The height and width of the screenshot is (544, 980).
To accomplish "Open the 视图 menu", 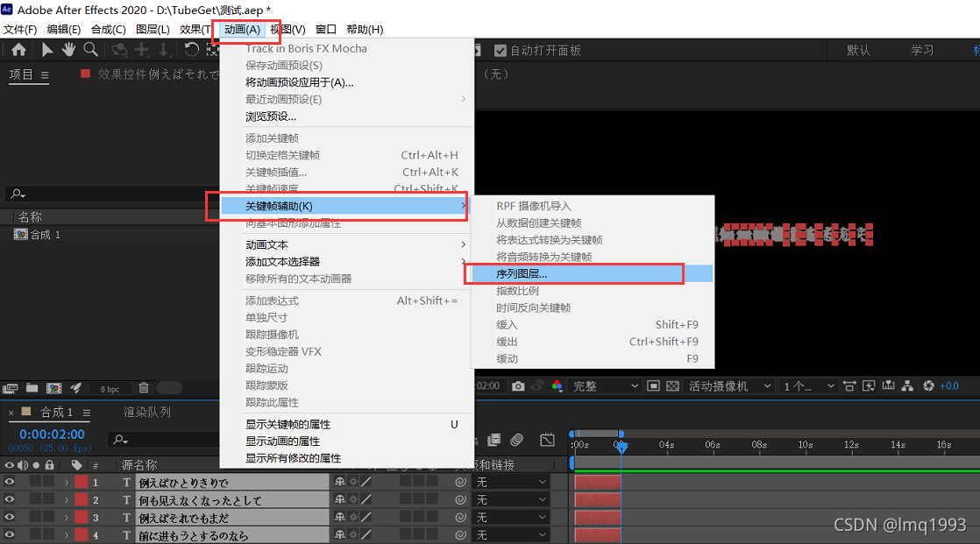I will (288, 29).
